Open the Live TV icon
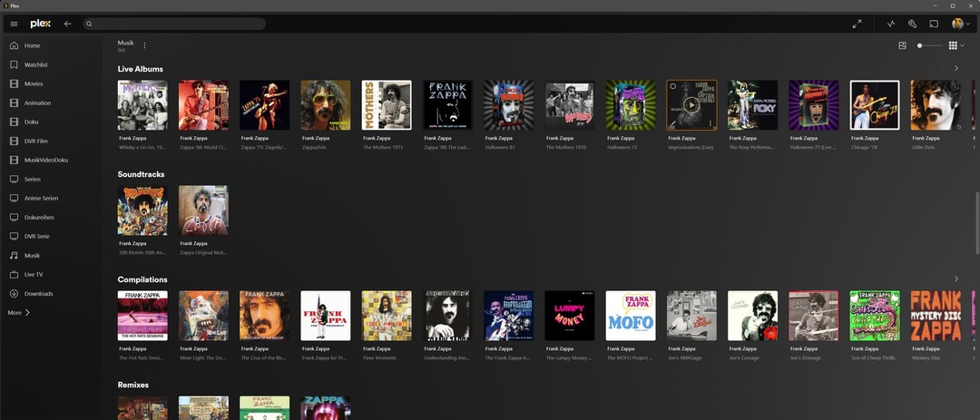Viewport: 980px width, 420px height. (14, 274)
